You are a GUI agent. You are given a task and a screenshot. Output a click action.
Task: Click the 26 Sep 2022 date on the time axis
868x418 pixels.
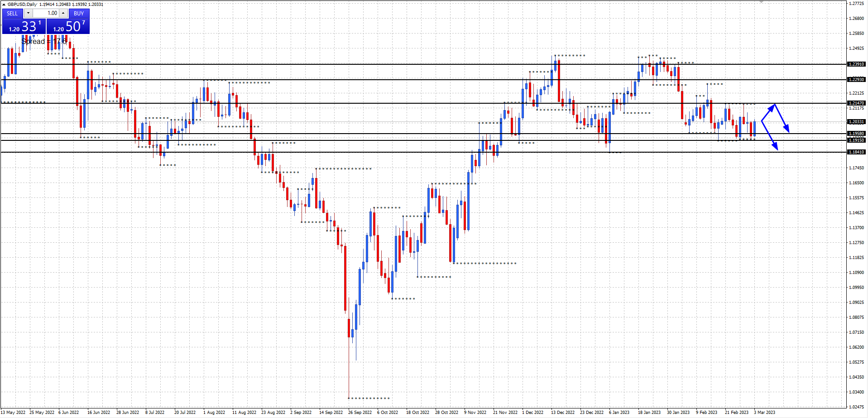coord(360,413)
